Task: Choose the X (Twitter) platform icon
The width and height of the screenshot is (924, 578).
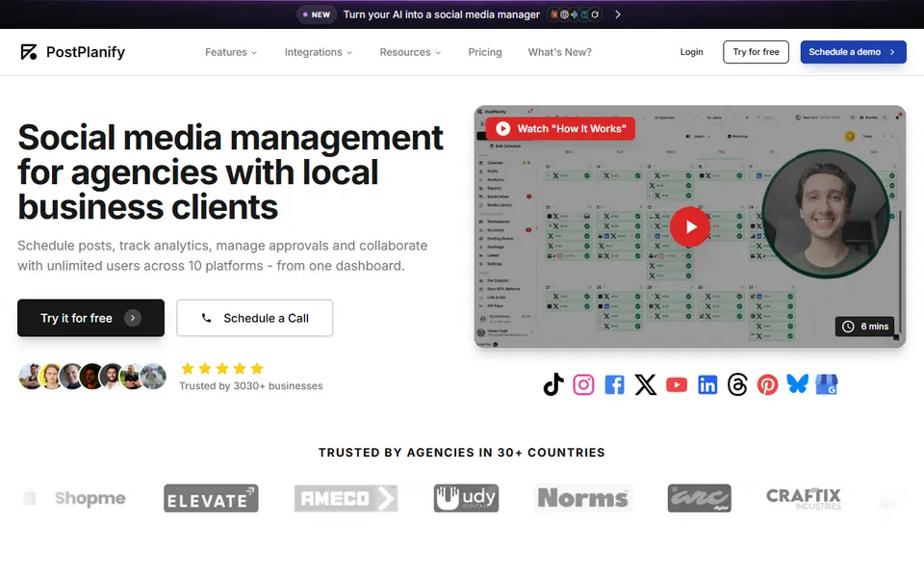Action: (x=645, y=384)
